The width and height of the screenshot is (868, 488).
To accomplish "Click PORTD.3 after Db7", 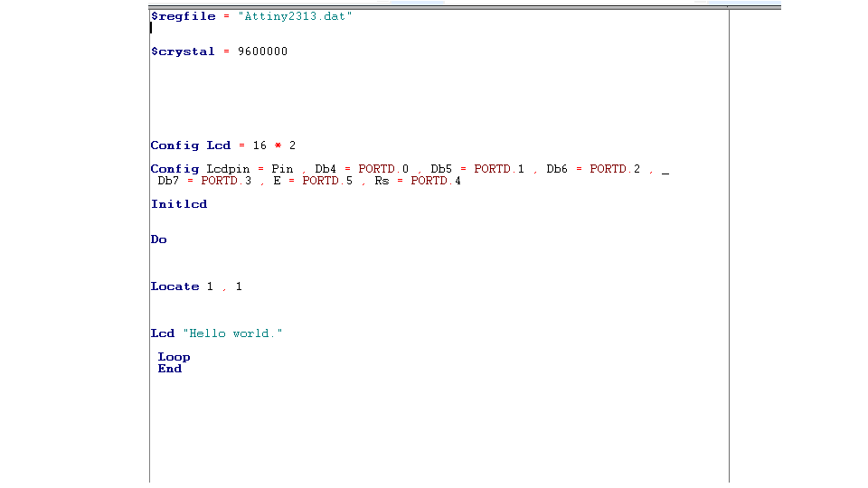I will point(226,181).
